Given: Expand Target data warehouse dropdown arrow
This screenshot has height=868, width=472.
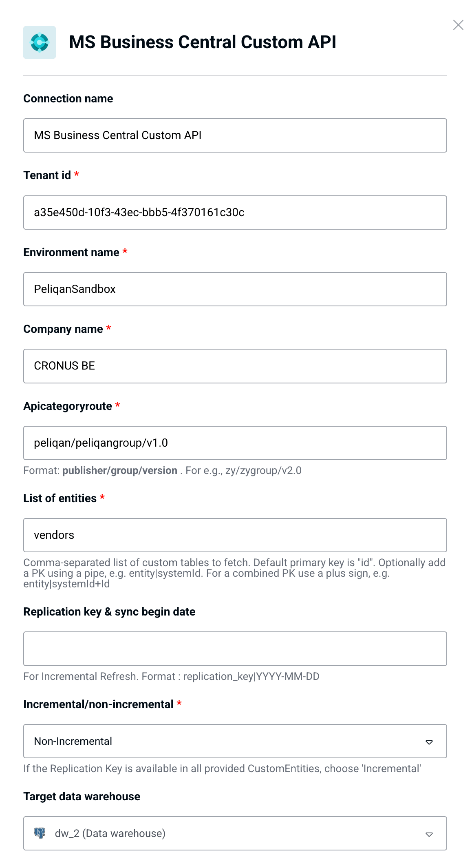Looking at the screenshot, I should coord(429,834).
